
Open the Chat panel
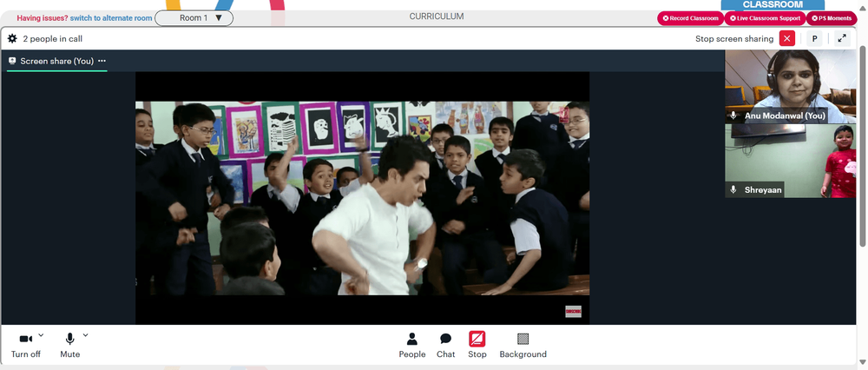(x=445, y=346)
